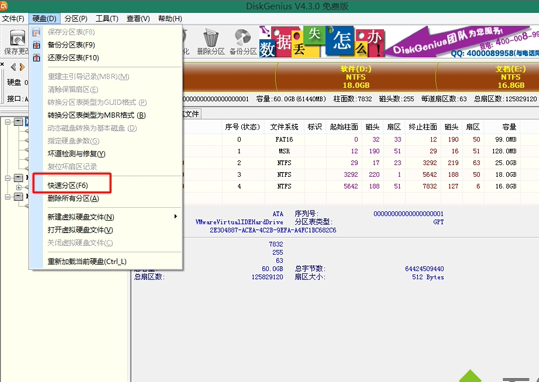The height and width of the screenshot is (383, 539).
Task: Click 总扇区数:125829120 in the disk info line
Action: 505,99
